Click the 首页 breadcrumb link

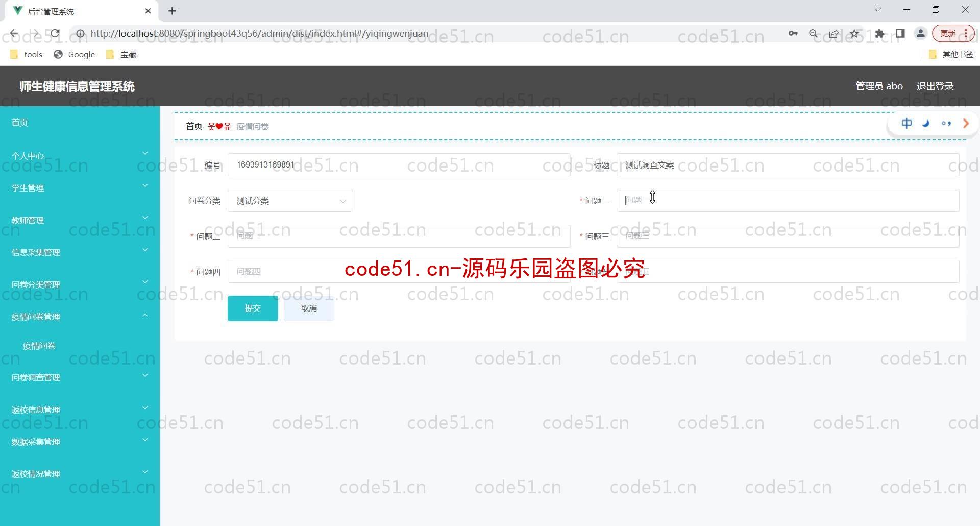tap(194, 126)
